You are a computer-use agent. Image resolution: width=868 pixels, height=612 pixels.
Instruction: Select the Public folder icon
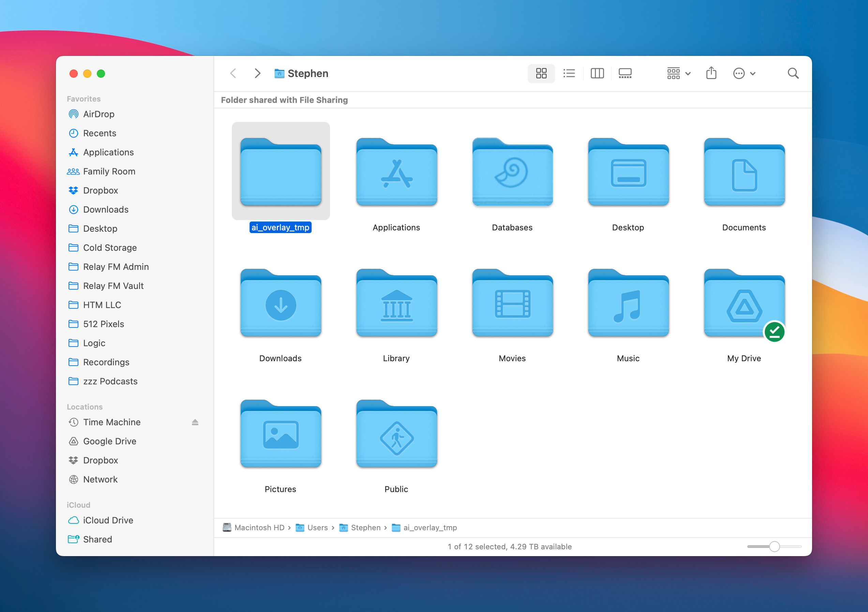pos(396,433)
